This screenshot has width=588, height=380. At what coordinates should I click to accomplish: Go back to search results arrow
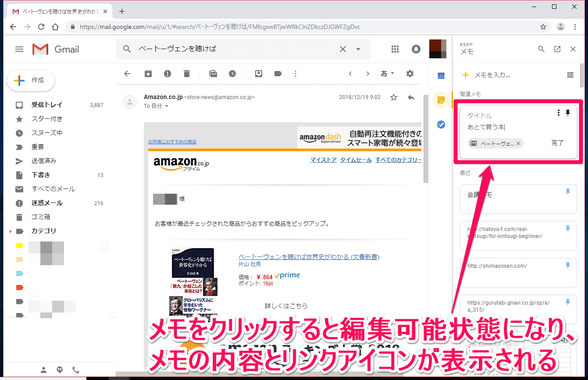(128, 74)
